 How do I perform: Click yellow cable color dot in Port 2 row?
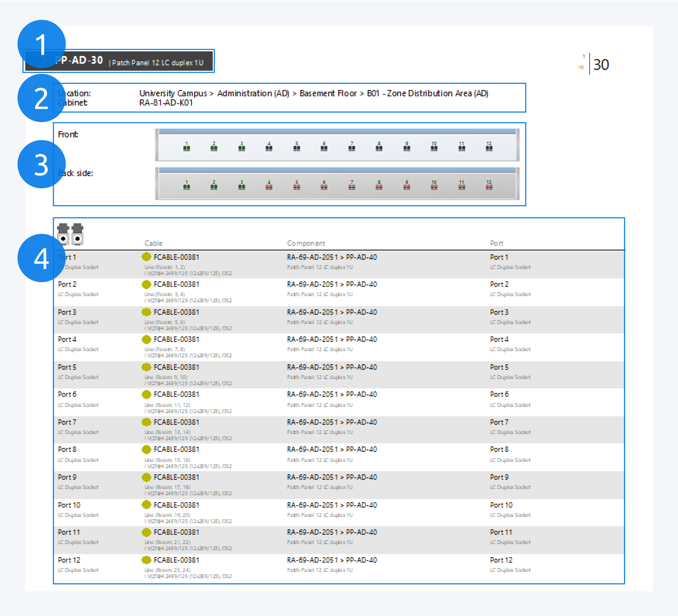[146, 285]
